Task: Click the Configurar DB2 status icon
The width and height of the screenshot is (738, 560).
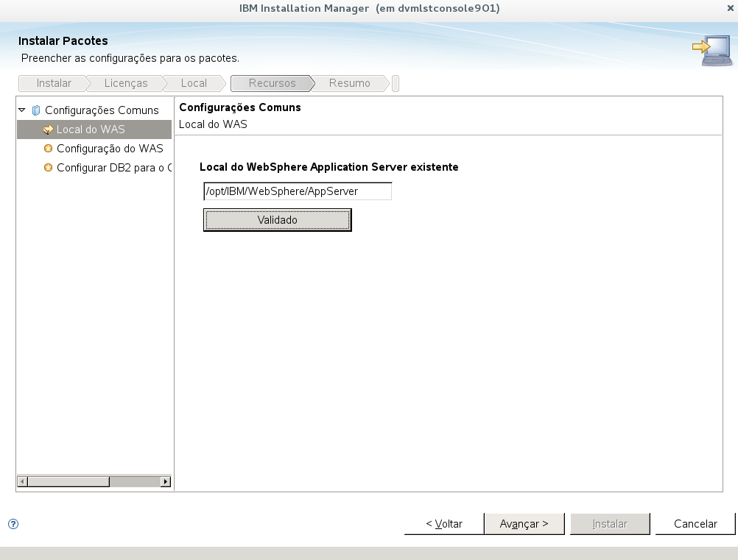Action: [48, 167]
